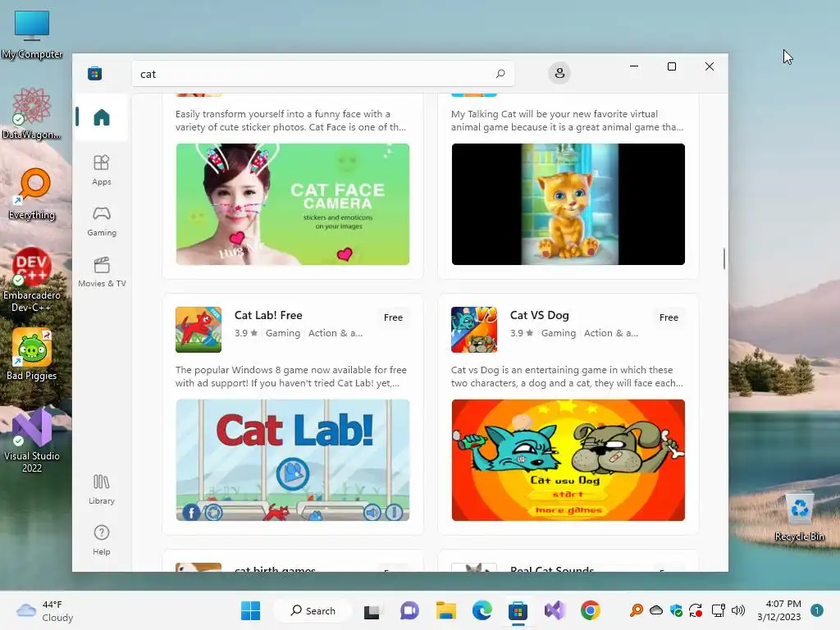This screenshot has height=630, width=840.
Task: Open the weather widget showing 44°F Cloudy
Action: pyautogui.click(x=45, y=610)
